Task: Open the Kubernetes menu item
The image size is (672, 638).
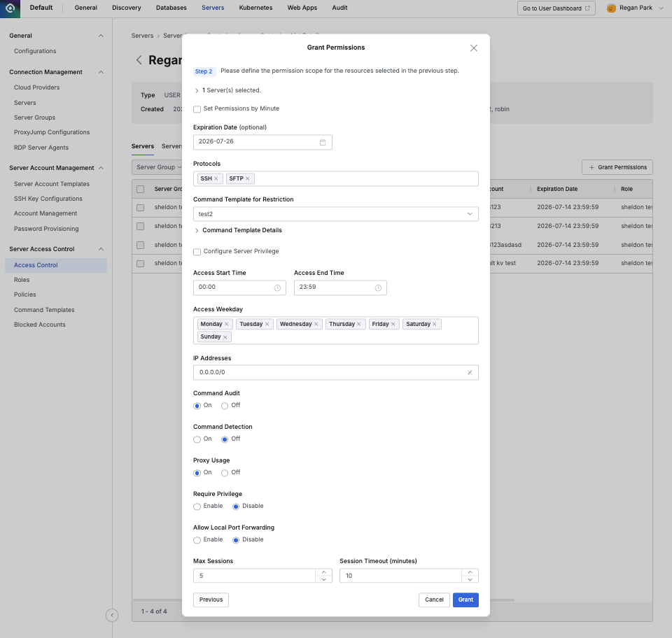Action: click(x=255, y=8)
